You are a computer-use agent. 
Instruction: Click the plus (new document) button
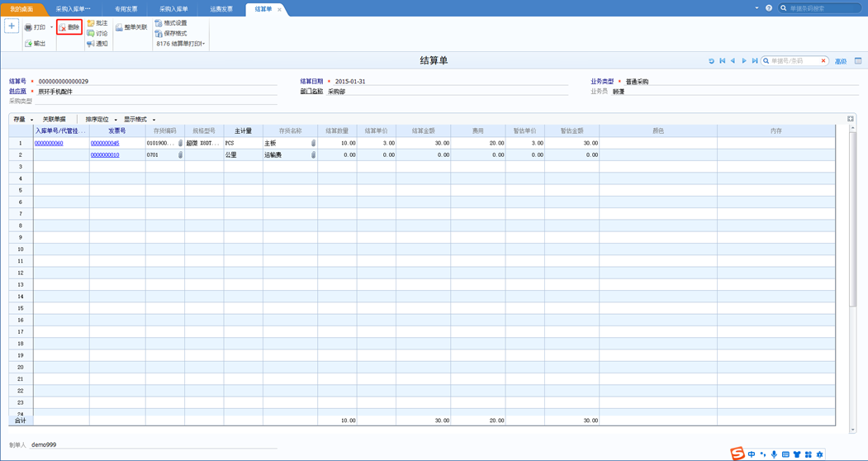[12, 26]
